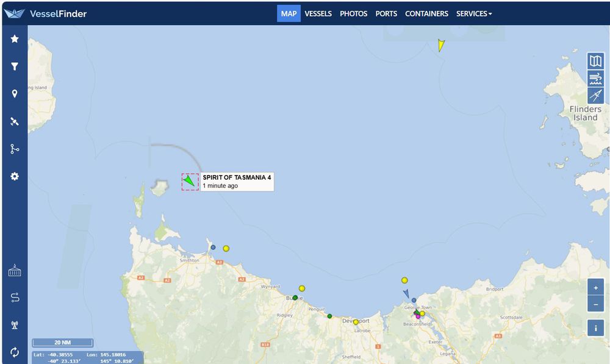
Task: Select the yellow vessel dot northeast of Burnie
Action: (302, 288)
